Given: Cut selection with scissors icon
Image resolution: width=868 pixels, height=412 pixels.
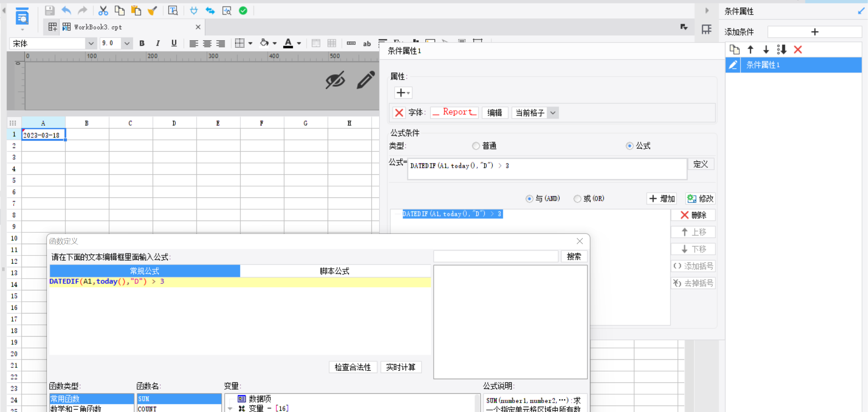Looking at the screenshot, I should pyautogui.click(x=103, y=11).
